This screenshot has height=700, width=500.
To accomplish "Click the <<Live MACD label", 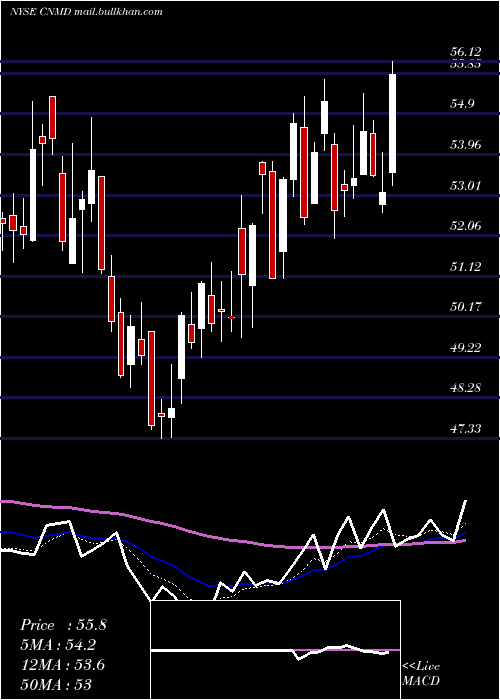I will (421, 674).
